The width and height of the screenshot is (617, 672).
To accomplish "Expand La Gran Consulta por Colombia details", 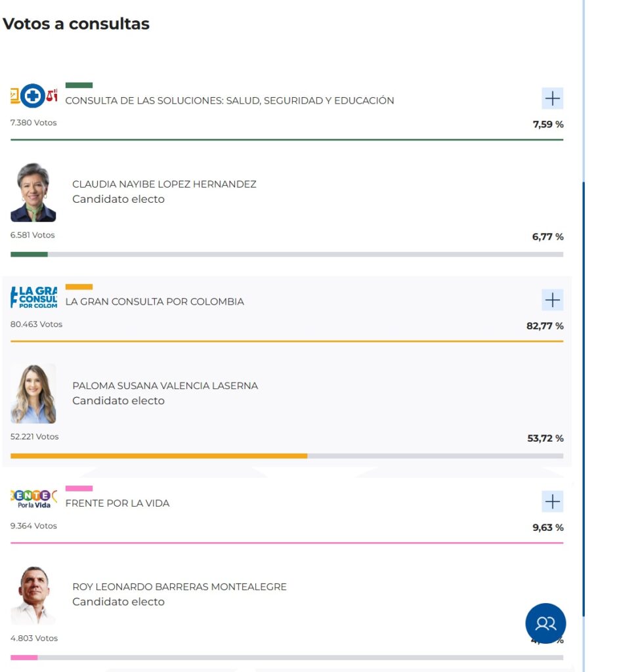I will [x=553, y=300].
